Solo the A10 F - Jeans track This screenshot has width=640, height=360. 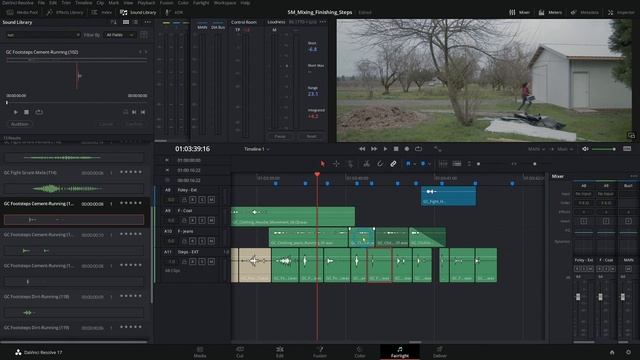202,241
